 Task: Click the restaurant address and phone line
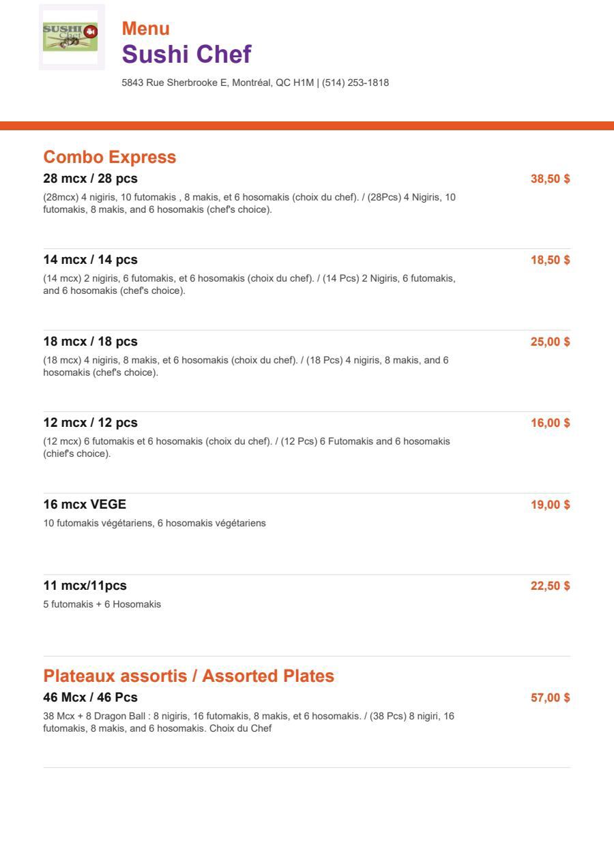[255, 83]
